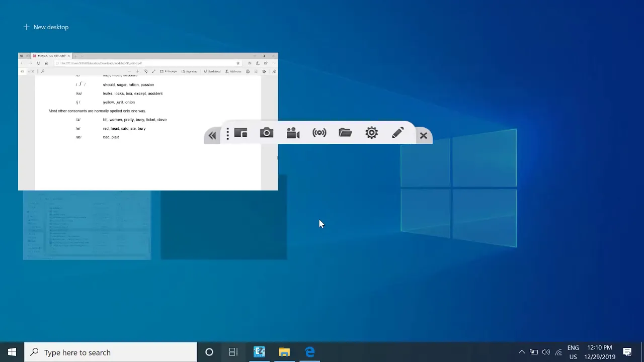Start video recording with camcorder icon
Screen dimensions: 644x362
[x=293, y=133]
